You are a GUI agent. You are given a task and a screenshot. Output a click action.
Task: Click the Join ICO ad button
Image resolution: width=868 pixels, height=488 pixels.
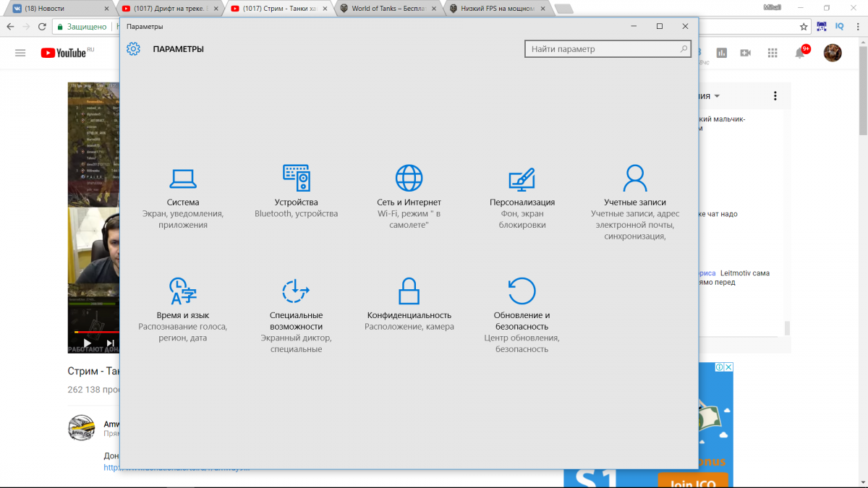coord(694,481)
